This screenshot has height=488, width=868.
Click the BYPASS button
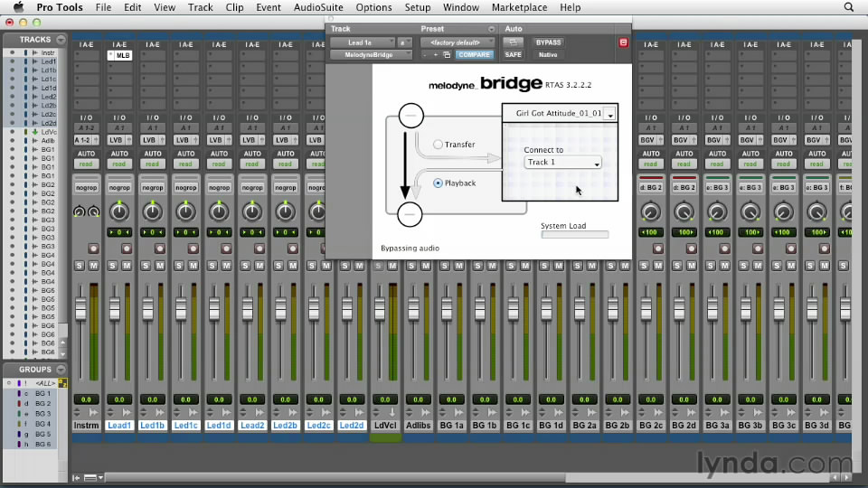pos(548,42)
